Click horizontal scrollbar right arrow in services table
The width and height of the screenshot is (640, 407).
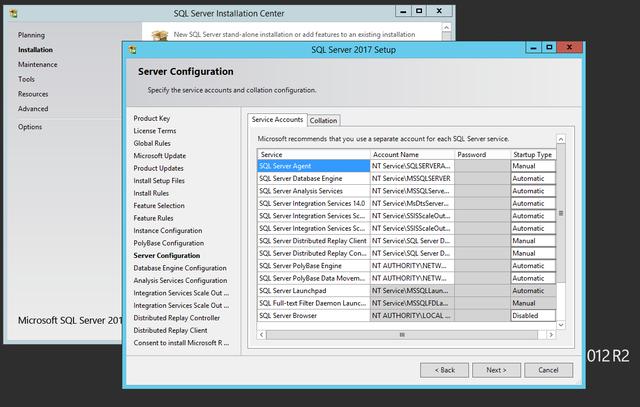551,335
